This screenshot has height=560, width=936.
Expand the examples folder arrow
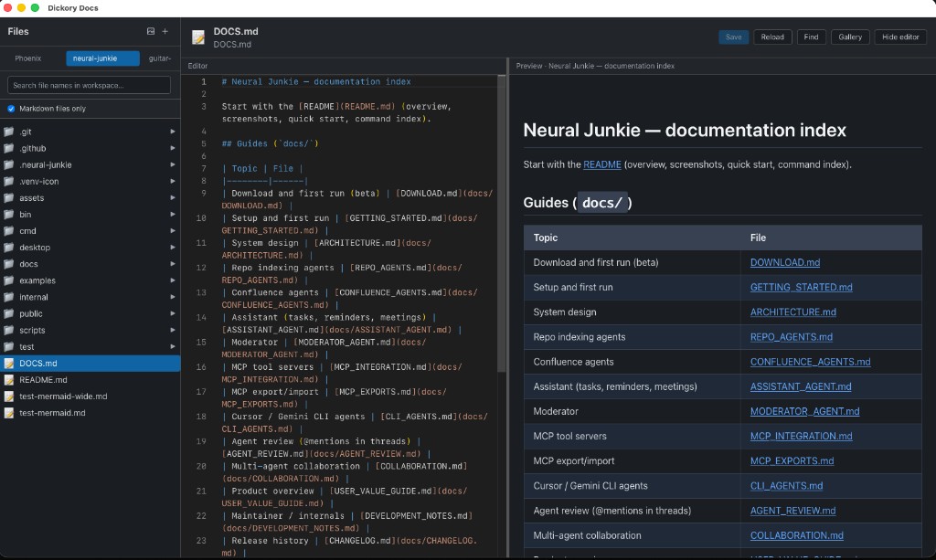pyautogui.click(x=173, y=280)
